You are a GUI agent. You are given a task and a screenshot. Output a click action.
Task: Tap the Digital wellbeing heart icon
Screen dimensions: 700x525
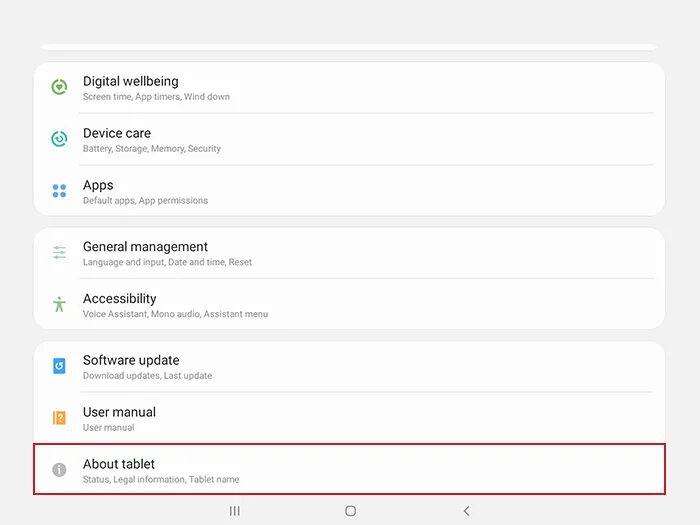(x=59, y=87)
